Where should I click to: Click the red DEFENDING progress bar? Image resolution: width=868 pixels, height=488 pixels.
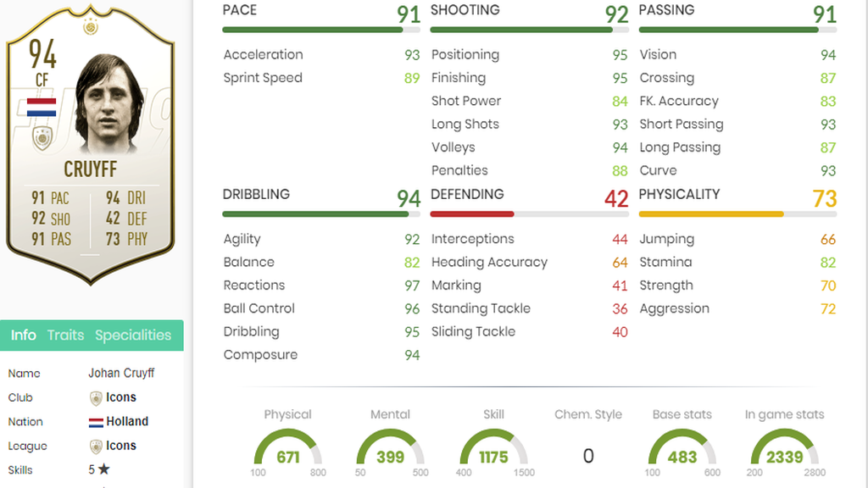pos(529,214)
